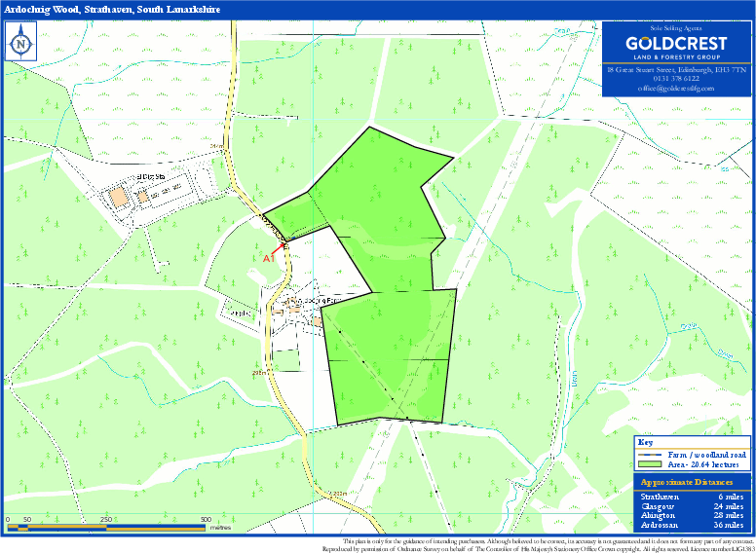Click the farm/woodland road line symbol in key

point(653,455)
